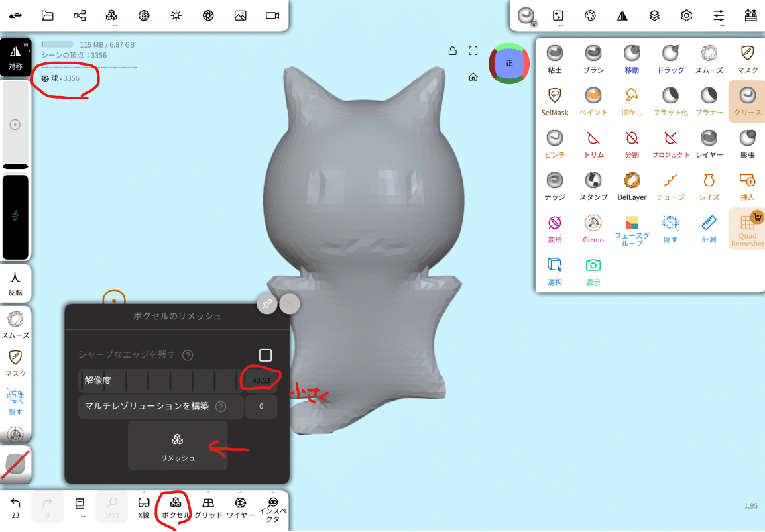Select the DelLayer tool
The height and width of the screenshot is (532, 765).
tap(632, 187)
